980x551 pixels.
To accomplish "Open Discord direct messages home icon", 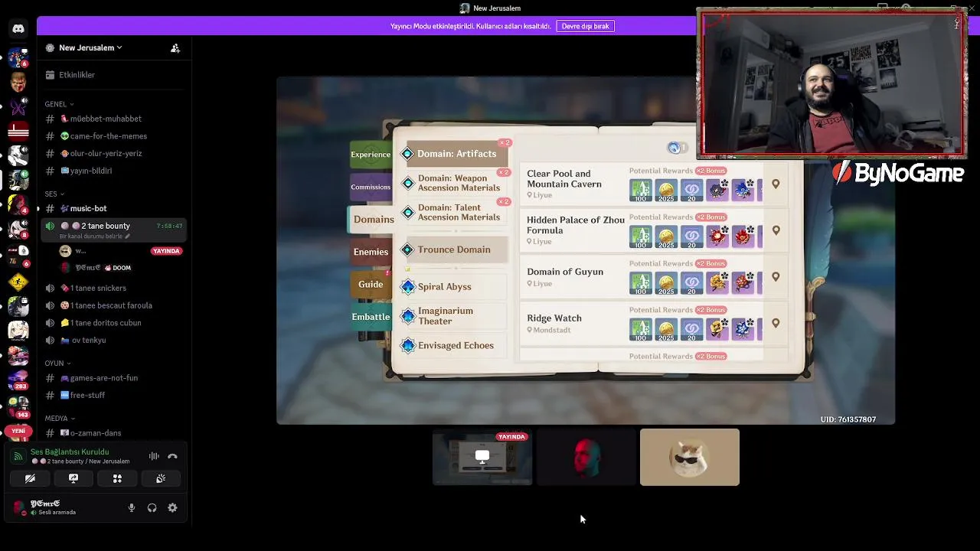I will (x=18, y=28).
